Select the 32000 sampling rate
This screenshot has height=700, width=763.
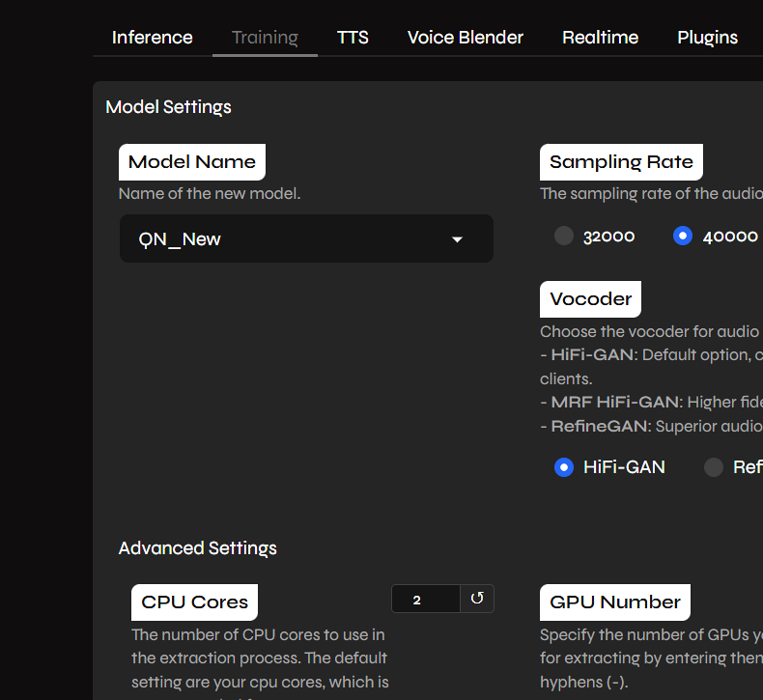(564, 236)
